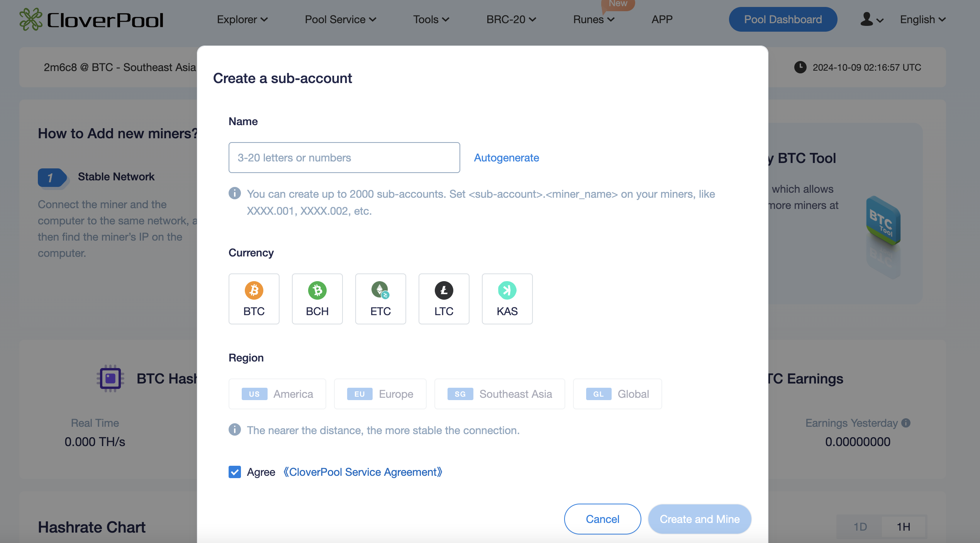Select BCH as the currency
The image size is (980, 543).
(x=317, y=299)
